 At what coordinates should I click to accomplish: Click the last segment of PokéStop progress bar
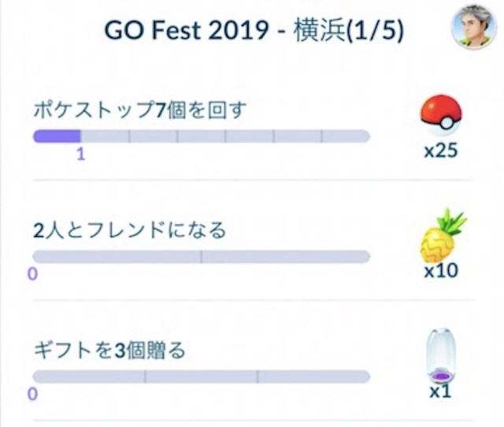coord(346,137)
